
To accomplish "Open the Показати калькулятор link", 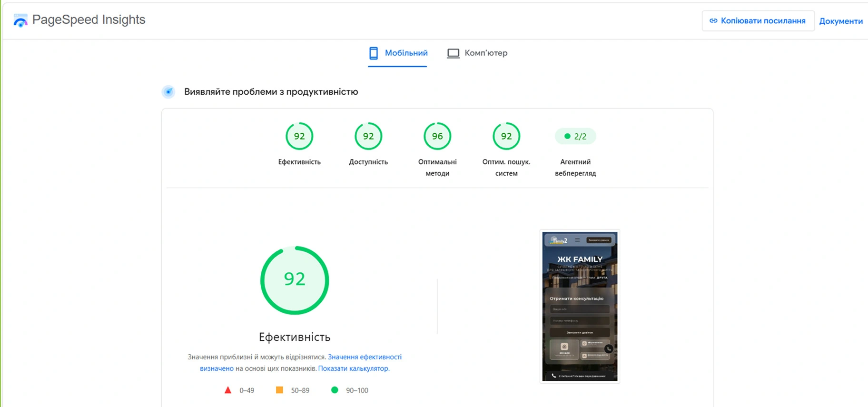I will [353, 368].
